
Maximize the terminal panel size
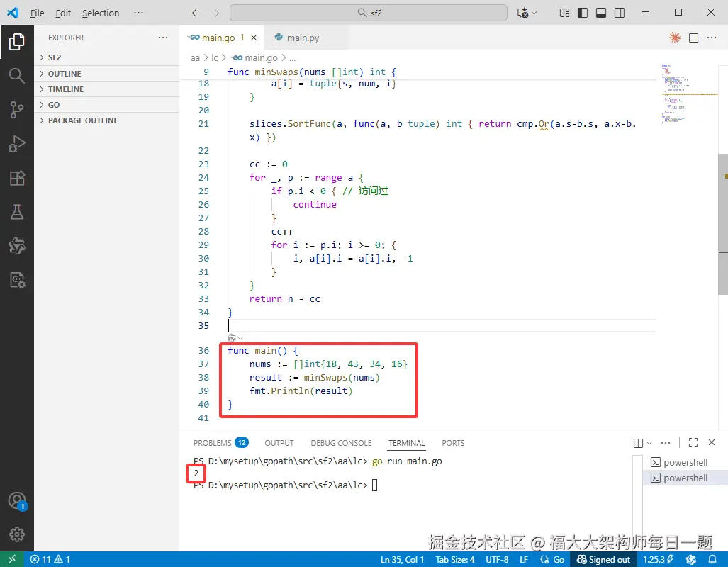tap(693, 442)
